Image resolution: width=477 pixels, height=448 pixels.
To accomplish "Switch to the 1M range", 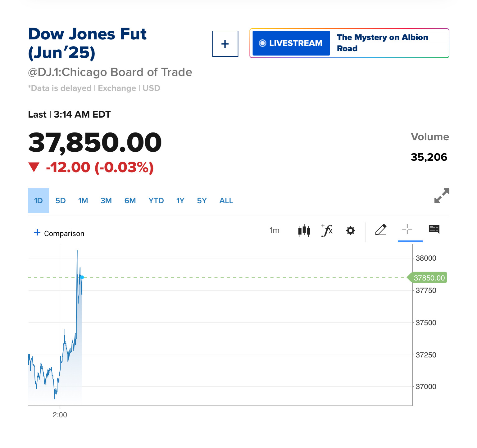I will click(83, 201).
